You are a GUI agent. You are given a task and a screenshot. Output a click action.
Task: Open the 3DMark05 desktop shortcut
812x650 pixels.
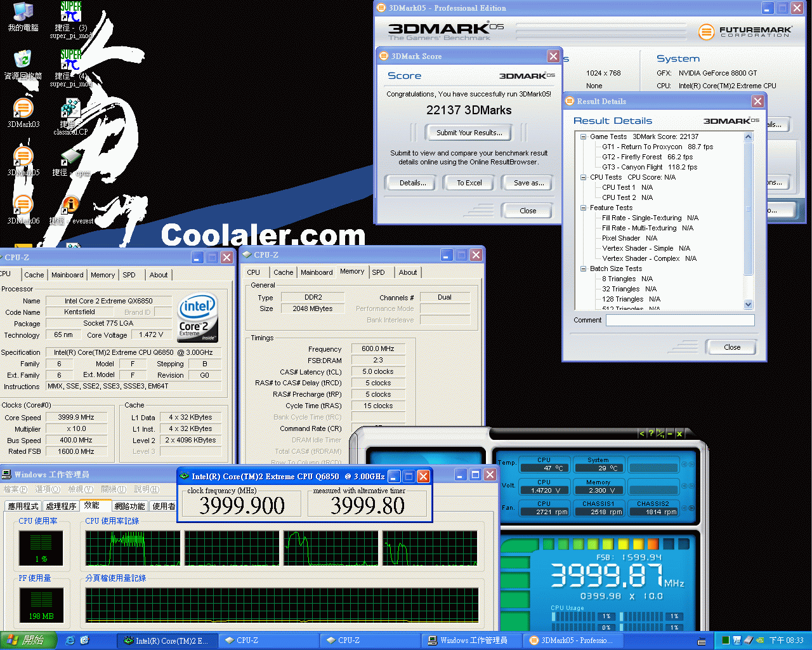(x=23, y=161)
